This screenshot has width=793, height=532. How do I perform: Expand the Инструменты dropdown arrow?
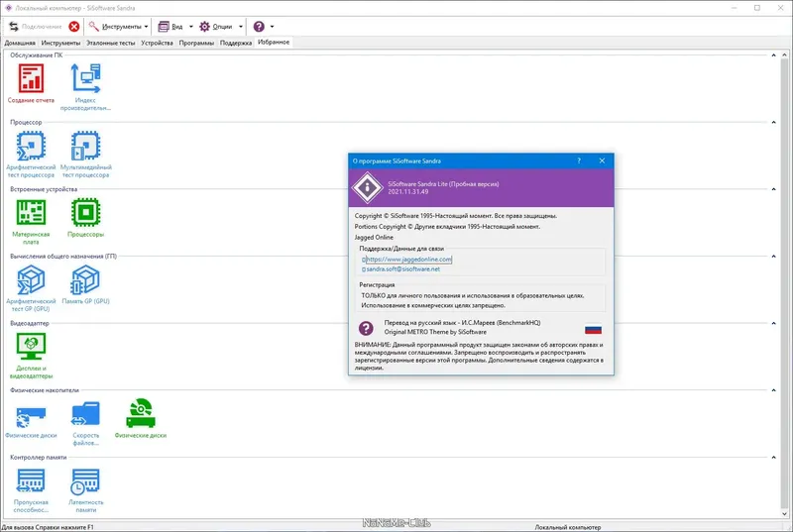tap(146, 27)
